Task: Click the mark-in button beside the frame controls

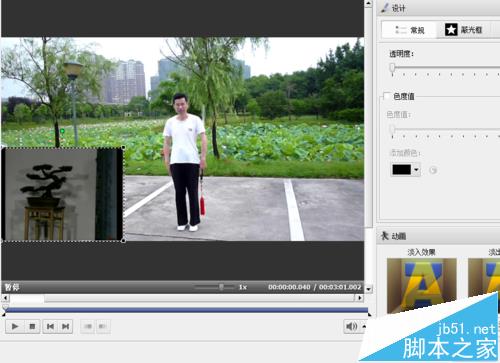Action: (x=88, y=326)
